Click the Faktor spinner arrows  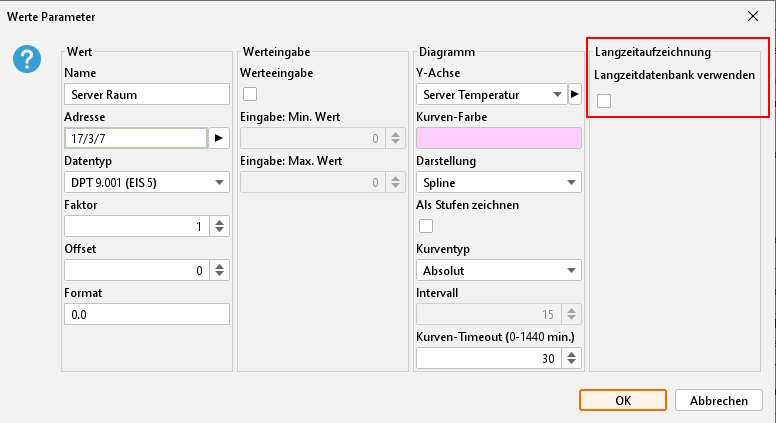(x=220, y=226)
